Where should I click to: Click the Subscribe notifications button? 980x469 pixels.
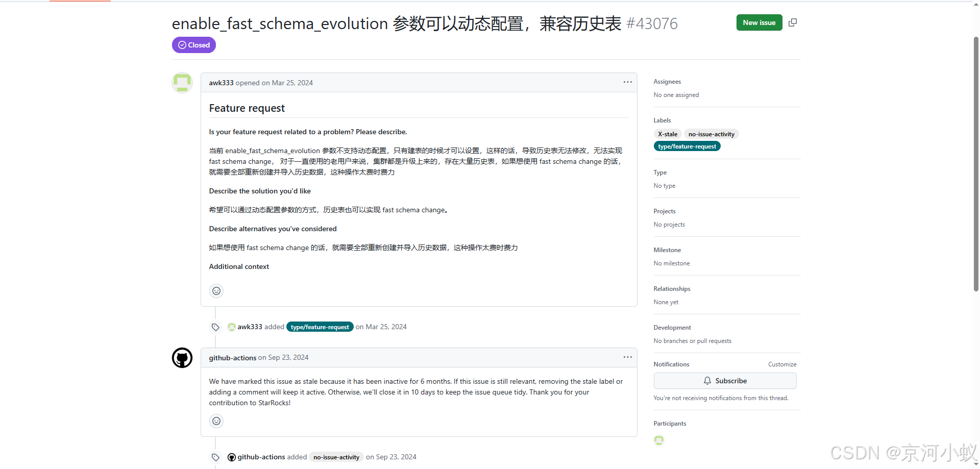[725, 381]
